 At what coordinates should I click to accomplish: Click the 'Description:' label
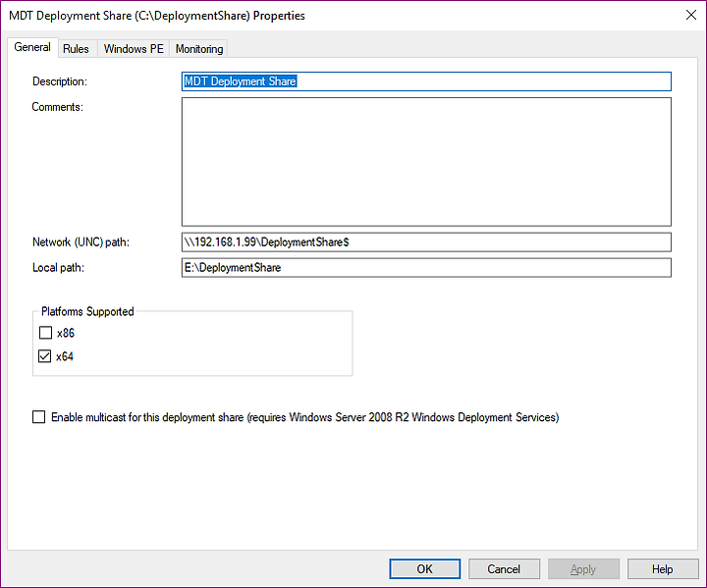click(x=60, y=81)
